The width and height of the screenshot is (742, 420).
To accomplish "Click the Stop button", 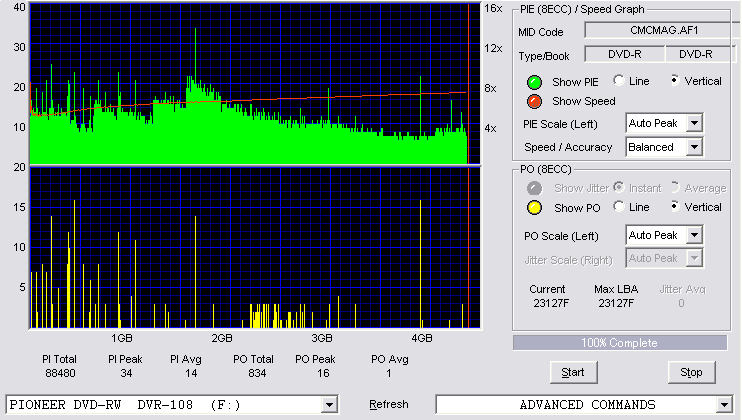I will click(691, 373).
